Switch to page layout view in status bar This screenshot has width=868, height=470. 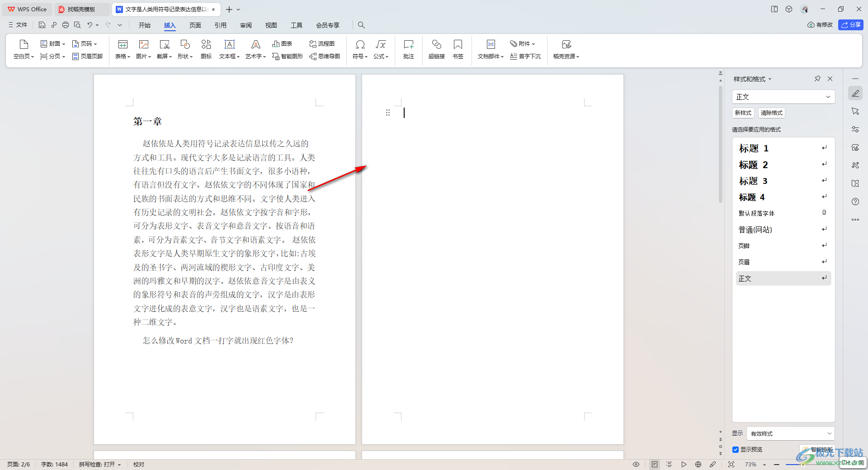[655, 464]
